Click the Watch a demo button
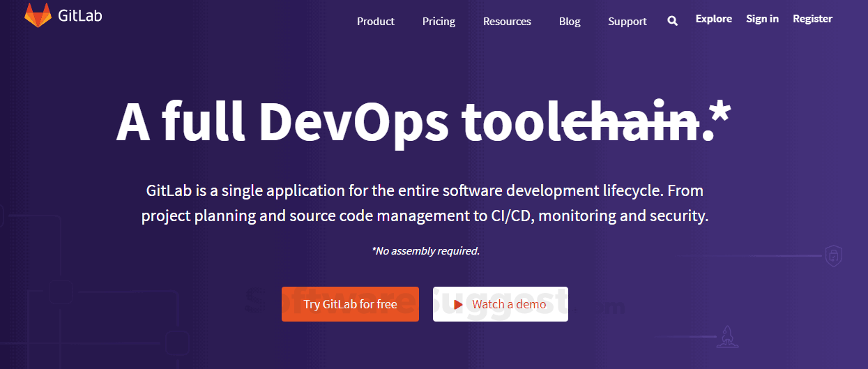 (x=501, y=304)
